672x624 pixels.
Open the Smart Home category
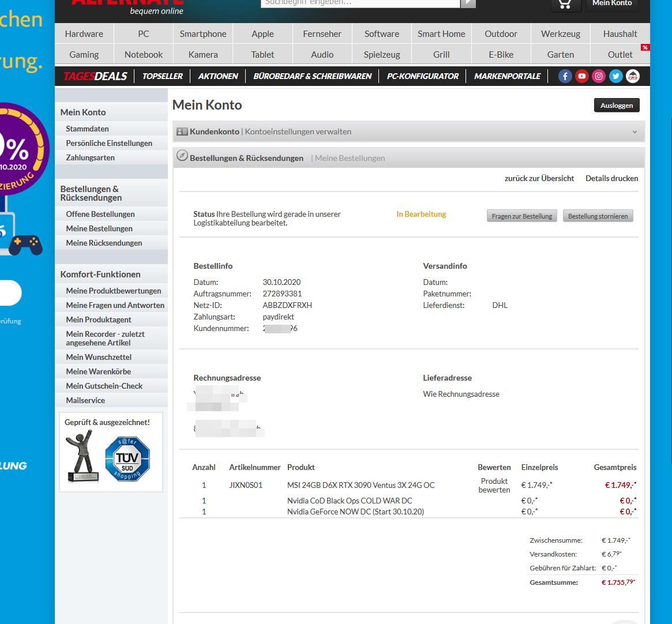(x=441, y=34)
